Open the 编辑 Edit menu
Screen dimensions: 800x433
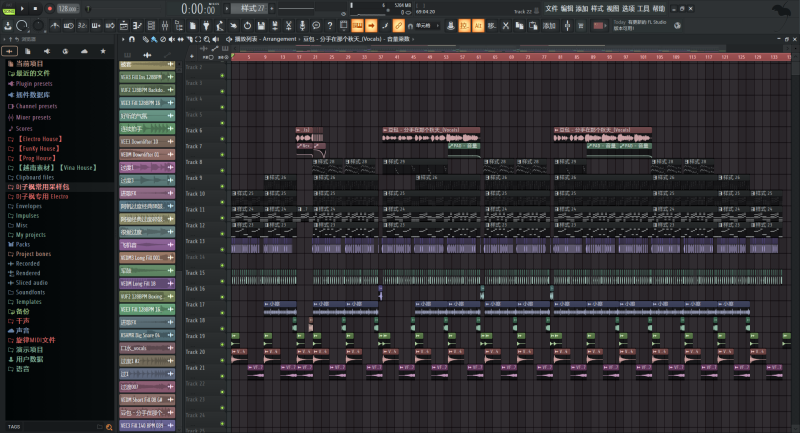(x=567, y=9)
